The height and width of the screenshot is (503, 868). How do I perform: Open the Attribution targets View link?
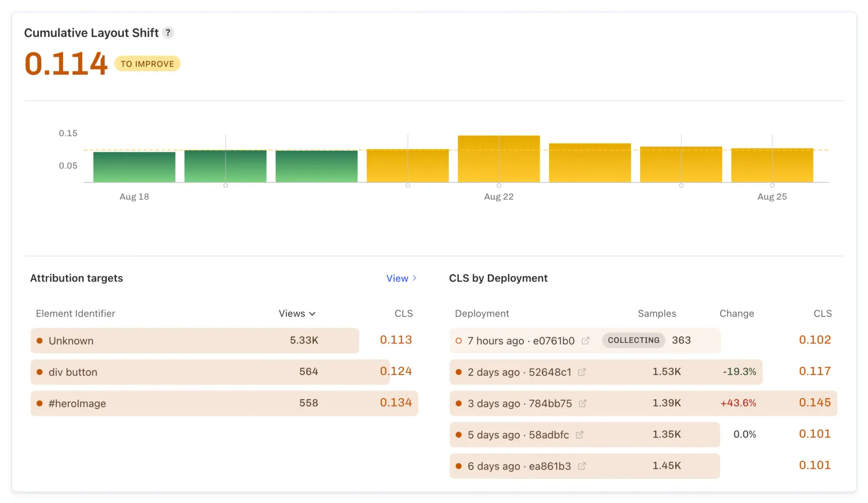tap(401, 278)
